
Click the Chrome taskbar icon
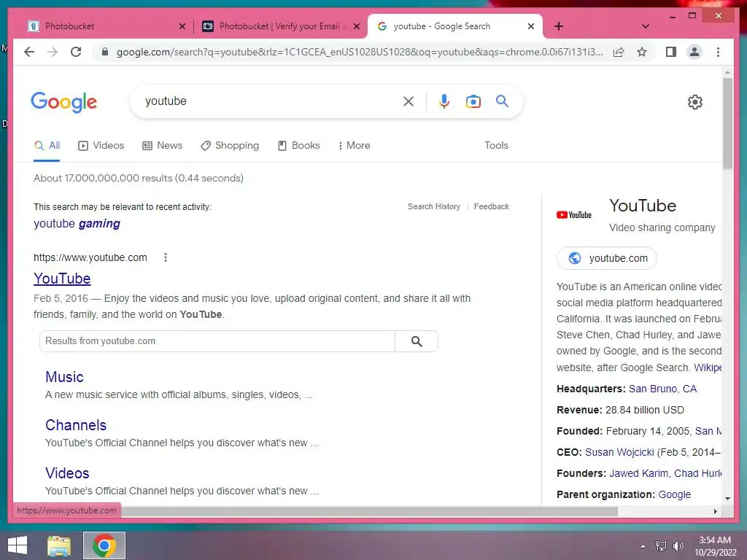tap(104, 545)
